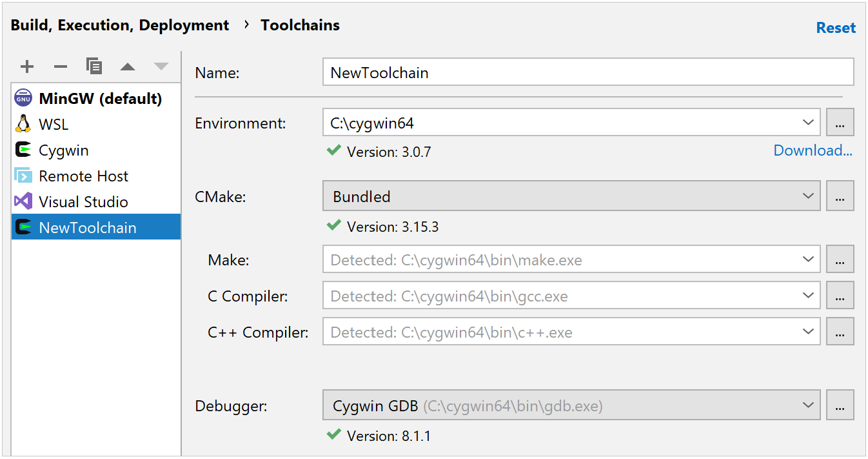Select the Cygwin toolchain entry
This screenshot has height=459, width=868.
[x=64, y=150]
